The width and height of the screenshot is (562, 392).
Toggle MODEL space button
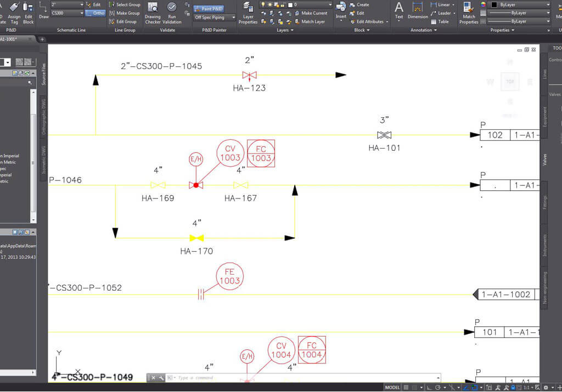[x=392, y=388]
